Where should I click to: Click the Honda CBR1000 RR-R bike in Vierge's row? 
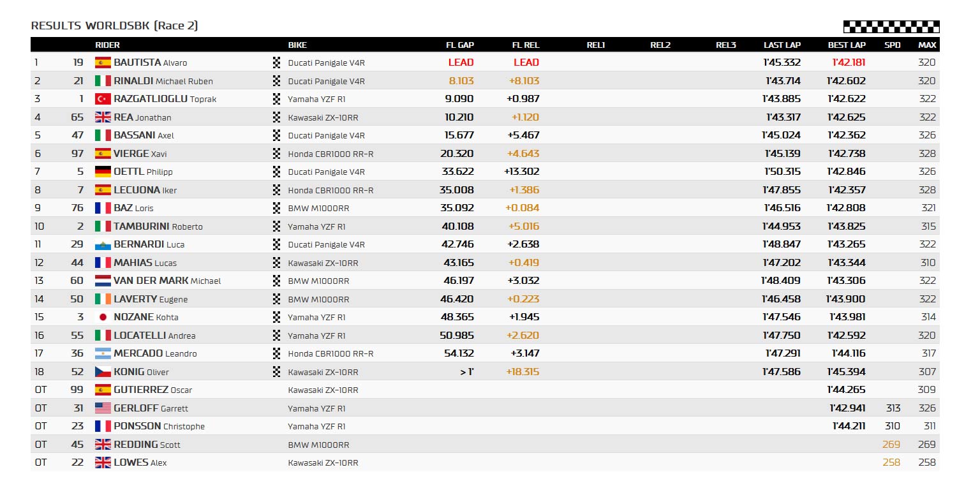tap(330, 154)
